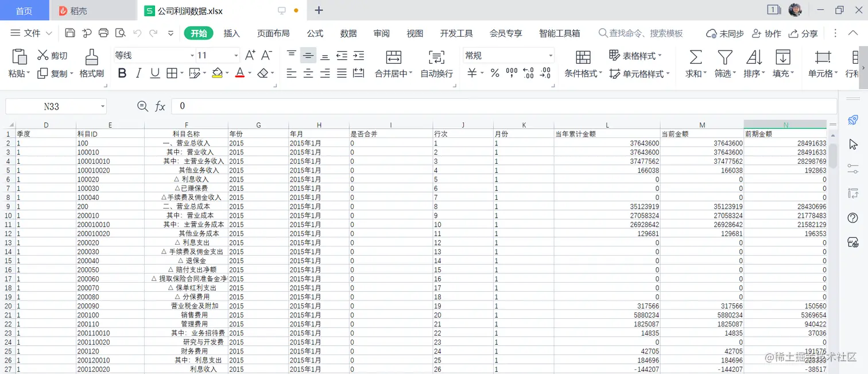Viewport: 868px width, 374px height.
Task: Open the help question-mark icon in sidebar
Action: point(852,218)
